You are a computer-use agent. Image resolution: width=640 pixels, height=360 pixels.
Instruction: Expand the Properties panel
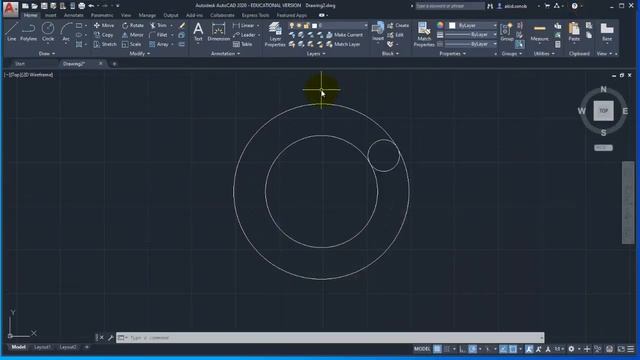[452, 53]
